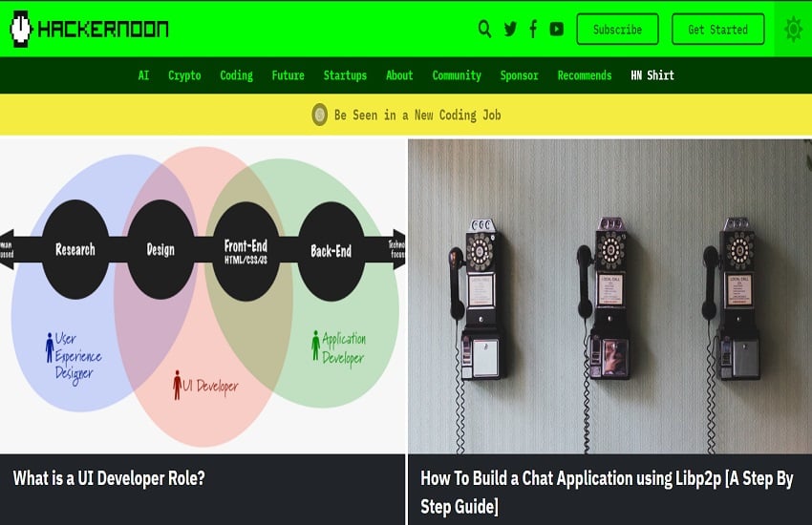Click the Get Started button
Image resolution: width=812 pixels, height=525 pixels.
[717, 29]
